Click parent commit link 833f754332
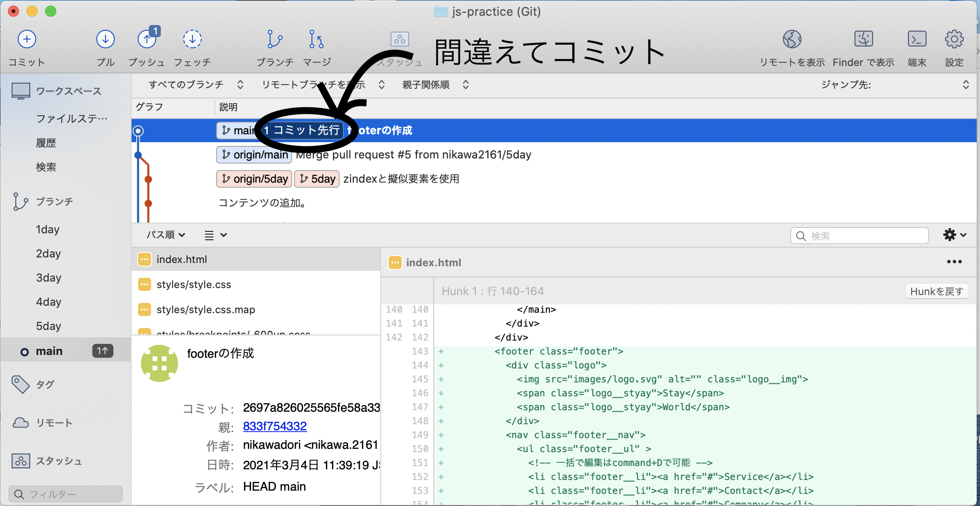Screen dimensions: 980x506 pos(275,426)
